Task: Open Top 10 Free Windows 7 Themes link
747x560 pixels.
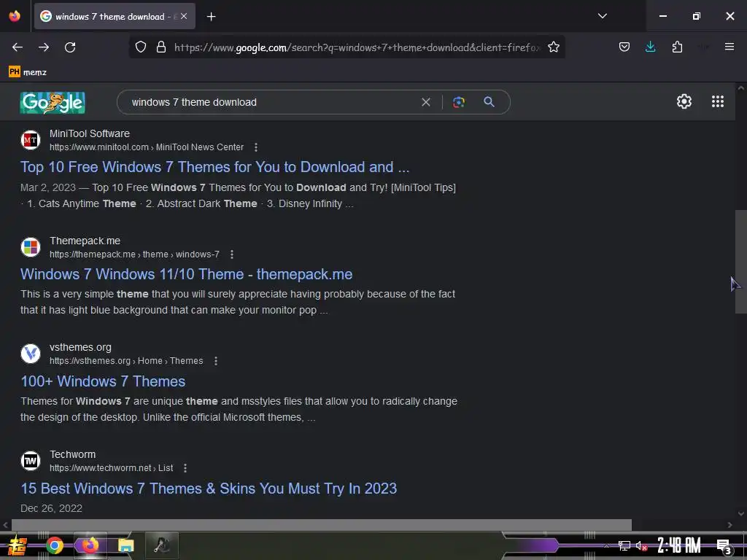Action: tap(215, 167)
